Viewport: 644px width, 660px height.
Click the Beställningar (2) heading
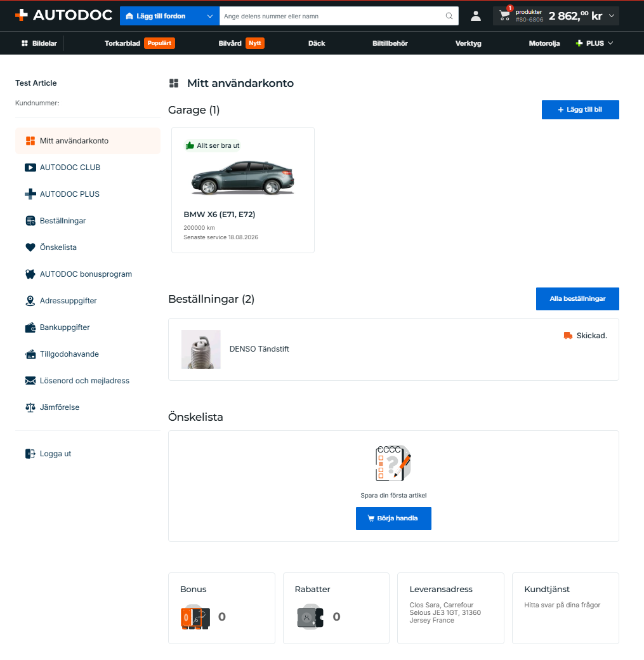pyautogui.click(x=211, y=299)
